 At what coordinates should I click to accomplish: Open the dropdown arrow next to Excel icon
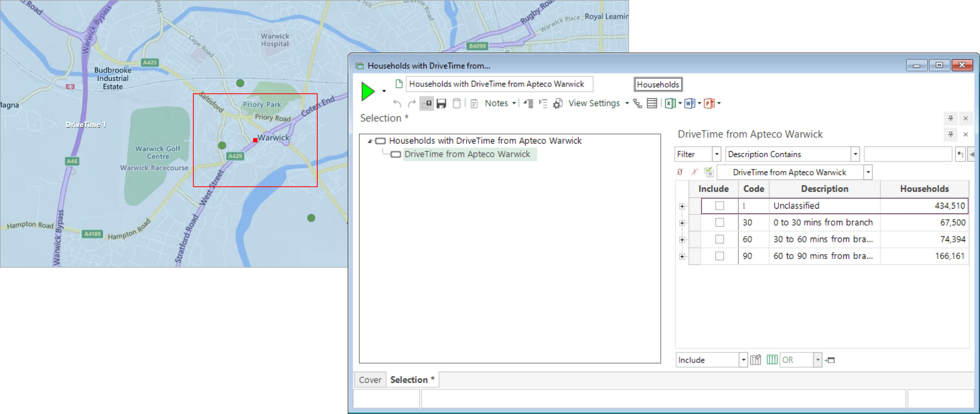coord(680,103)
